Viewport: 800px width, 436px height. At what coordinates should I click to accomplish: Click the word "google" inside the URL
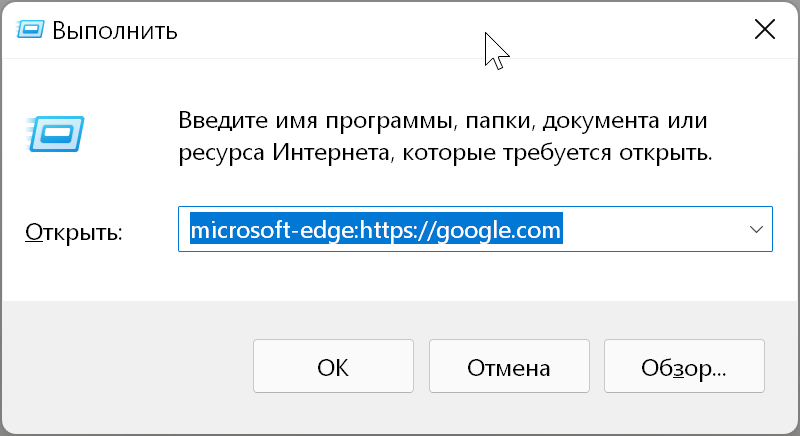pos(473,230)
